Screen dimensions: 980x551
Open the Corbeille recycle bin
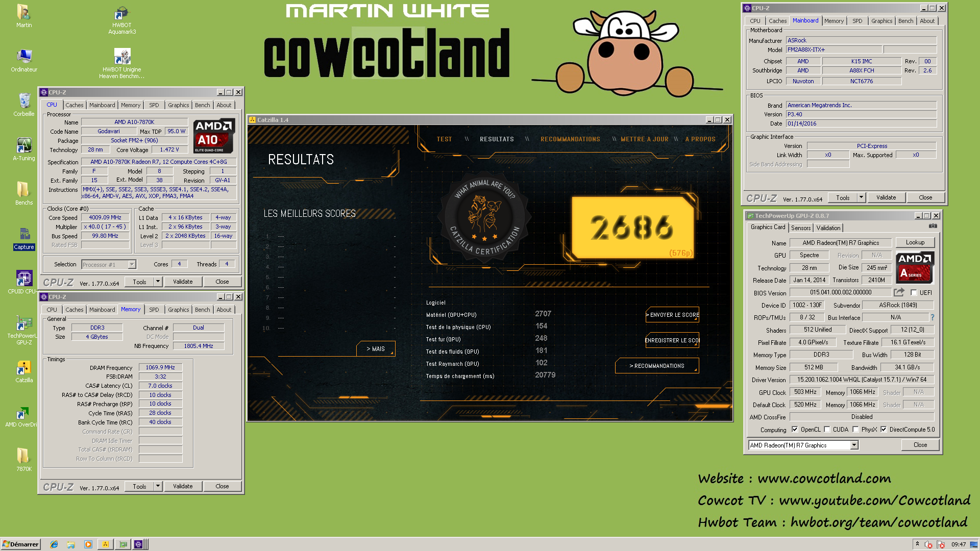[x=23, y=105]
